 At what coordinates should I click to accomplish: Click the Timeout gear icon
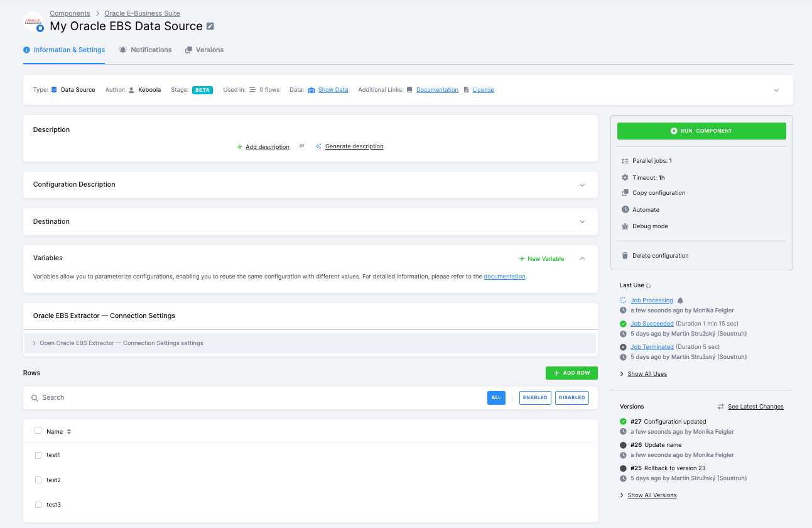tap(625, 178)
